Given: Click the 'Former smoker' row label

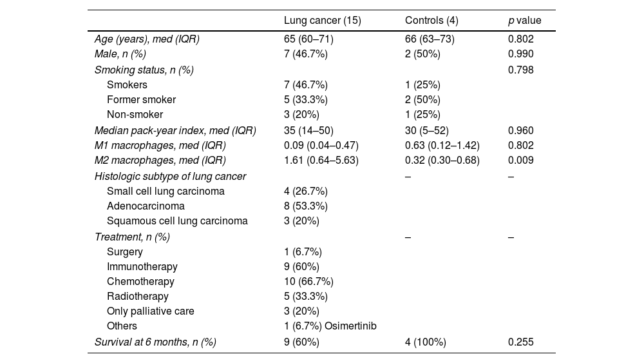Looking at the screenshot, I should [141, 99].
